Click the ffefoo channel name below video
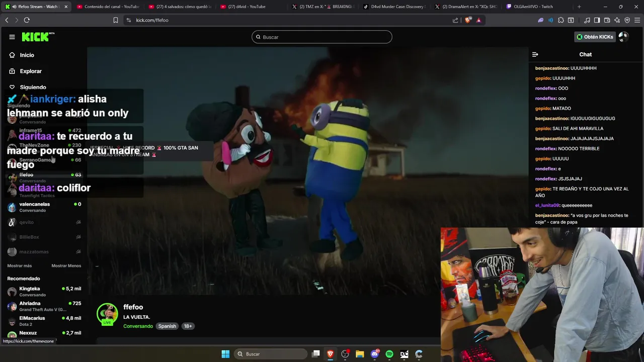 (x=133, y=307)
